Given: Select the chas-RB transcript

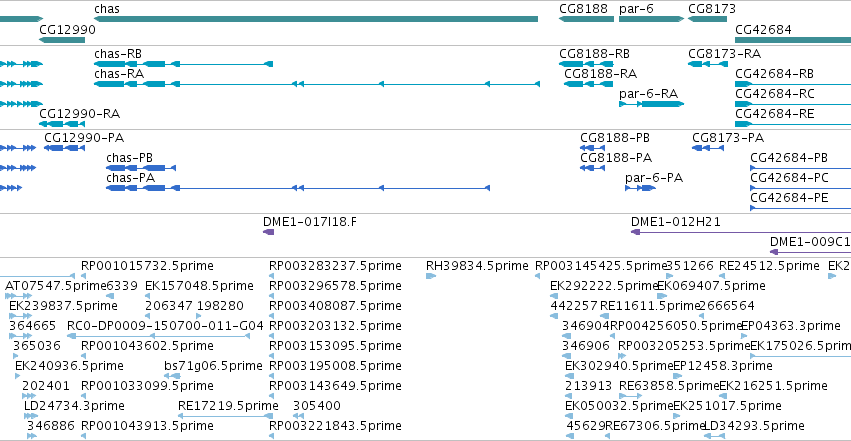Looking at the screenshot, I should pyautogui.click(x=183, y=64).
